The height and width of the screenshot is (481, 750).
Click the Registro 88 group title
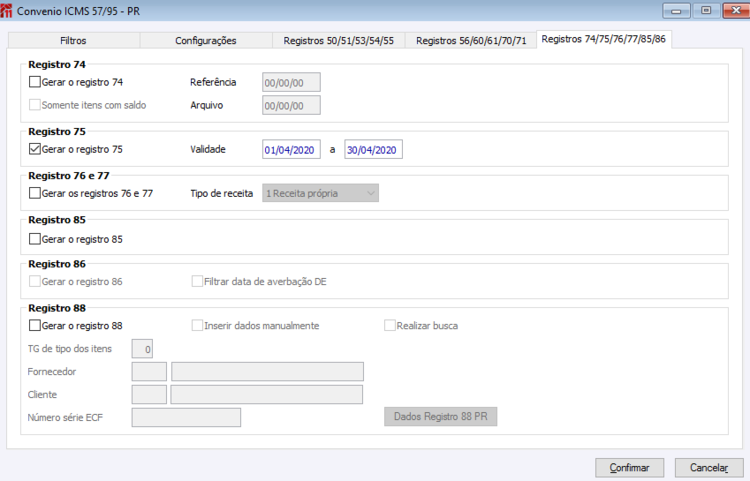click(x=57, y=308)
